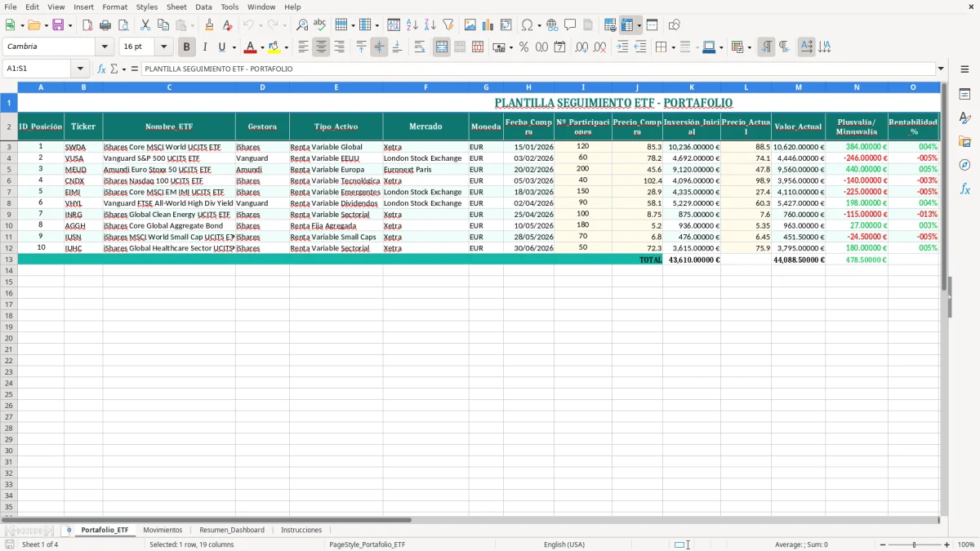
Task: Toggle Center Horizontally alignment
Action: tap(321, 47)
